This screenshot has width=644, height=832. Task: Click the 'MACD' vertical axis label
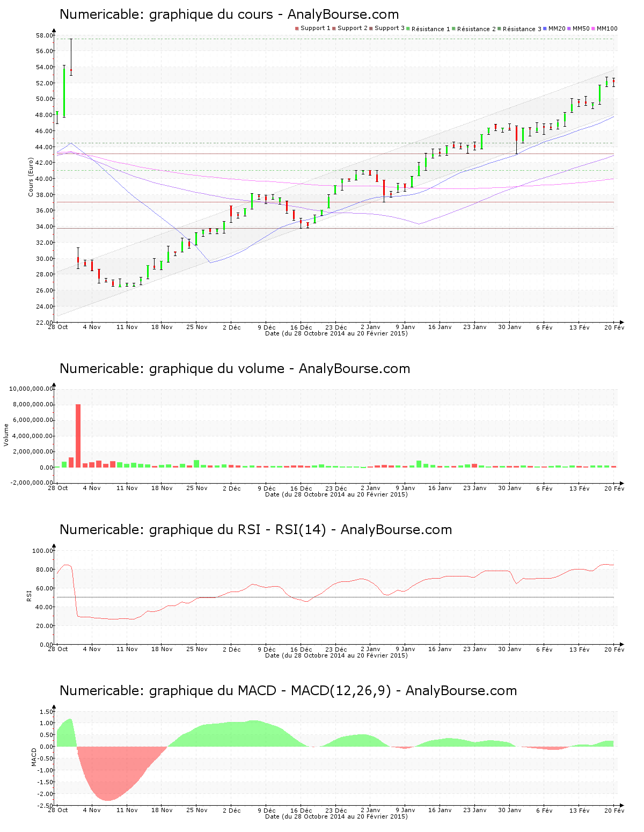click(34, 757)
